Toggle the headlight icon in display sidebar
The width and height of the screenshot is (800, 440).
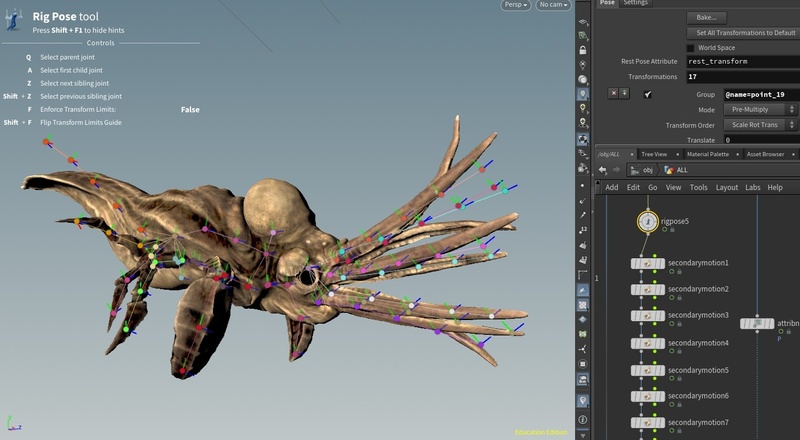click(x=583, y=92)
